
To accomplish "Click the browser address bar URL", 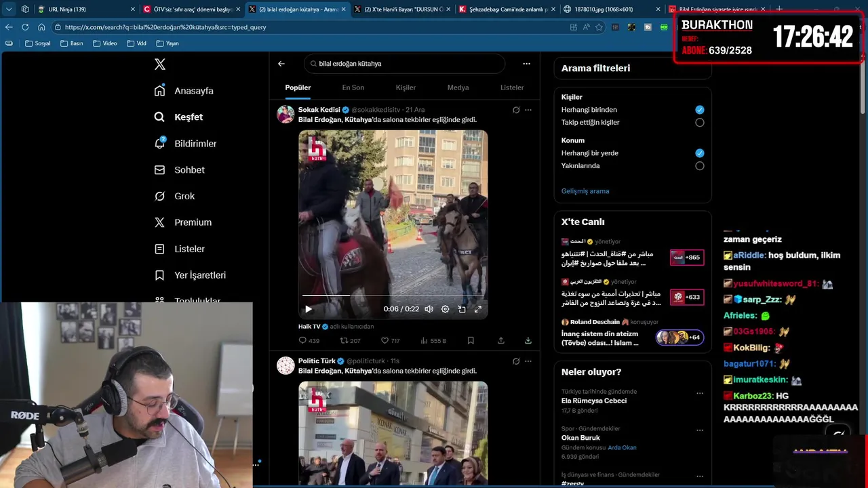I will [165, 27].
